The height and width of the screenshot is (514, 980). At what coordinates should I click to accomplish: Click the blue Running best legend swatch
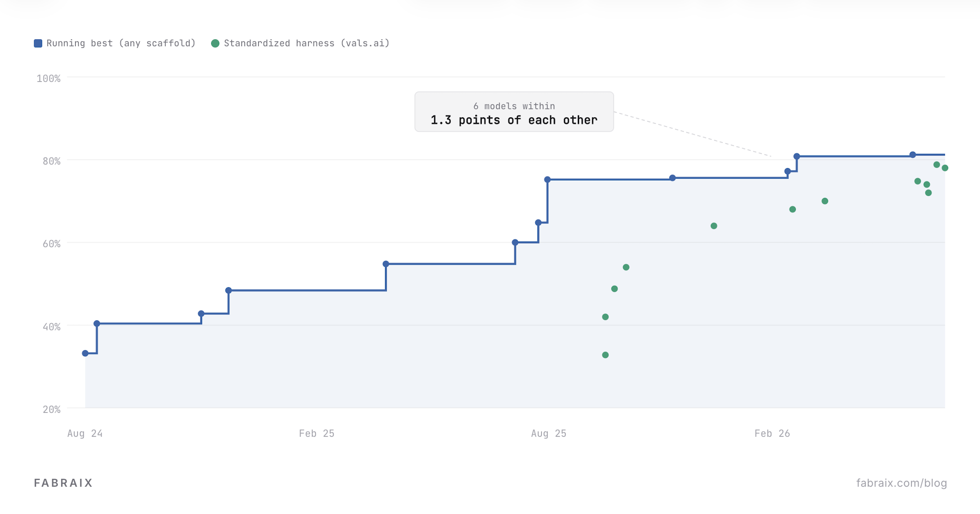pyautogui.click(x=38, y=43)
